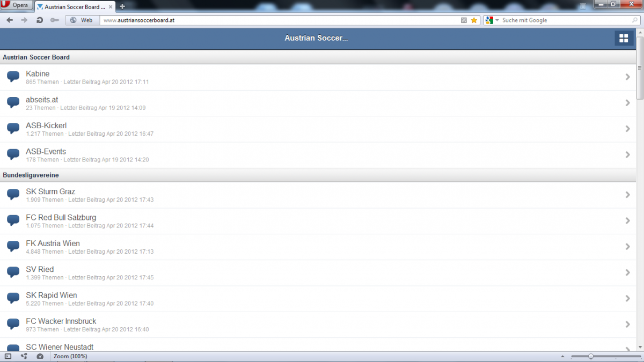Image resolution: width=644 pixels, height=362 pixels.
Task: Click the chevron on the SV Ried row
Action: tap(627, 272)
